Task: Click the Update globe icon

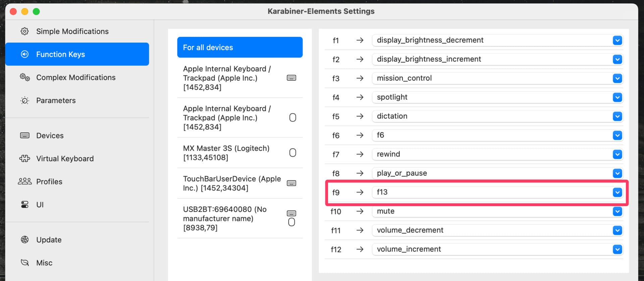Action: 24,239
